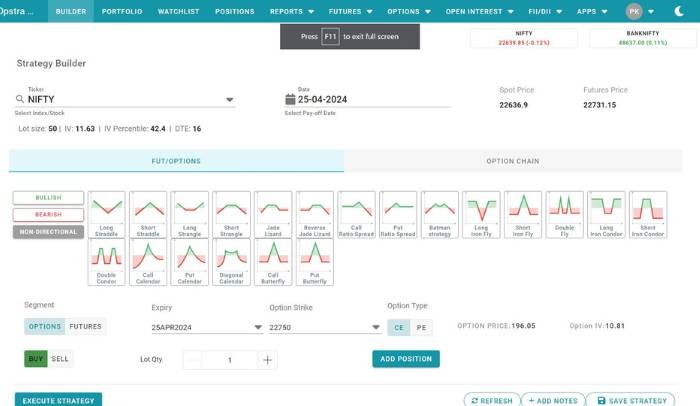
Task: Set the option type to PE
Action: tap(422, 326)
